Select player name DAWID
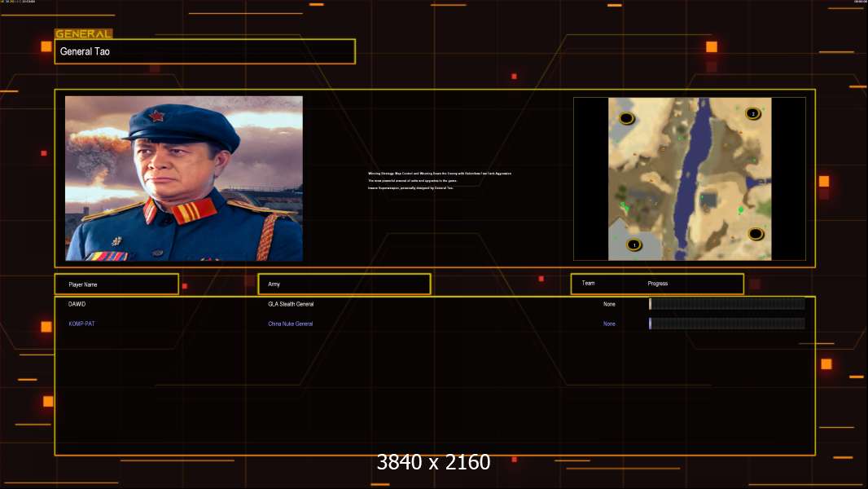868x489 pixels. (x=77, y=304)
